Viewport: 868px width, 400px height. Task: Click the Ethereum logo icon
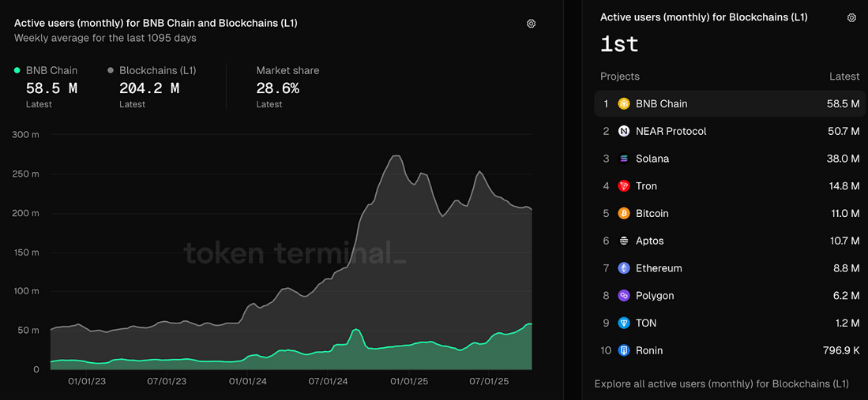click(624, 268)
